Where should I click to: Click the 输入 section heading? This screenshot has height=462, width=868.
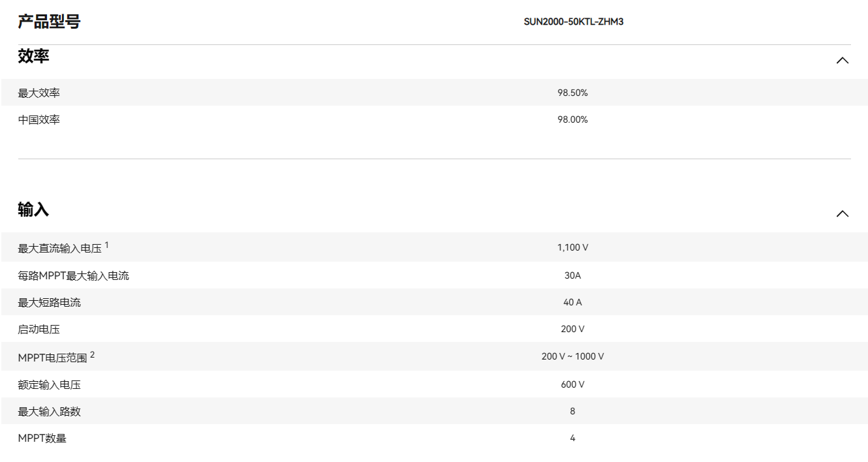click(x=34, y=210)
